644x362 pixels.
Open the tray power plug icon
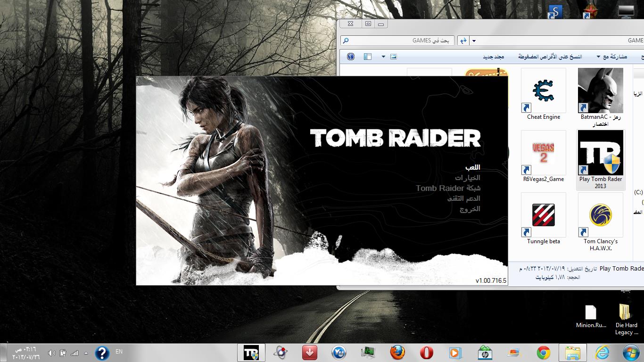click(63, 353)
